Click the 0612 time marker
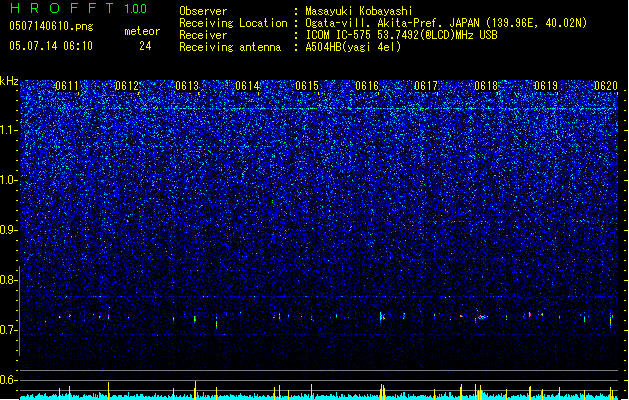The image size is (629, 400). pyautogui.click(x=127, y=86)
